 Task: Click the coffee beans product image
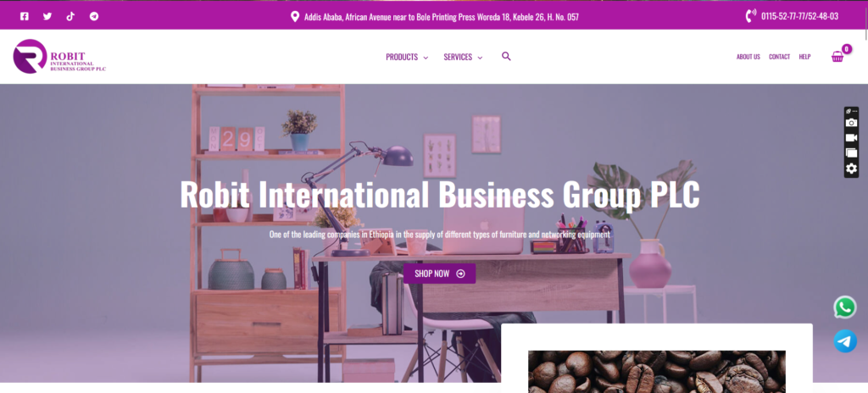coord(657,372)
